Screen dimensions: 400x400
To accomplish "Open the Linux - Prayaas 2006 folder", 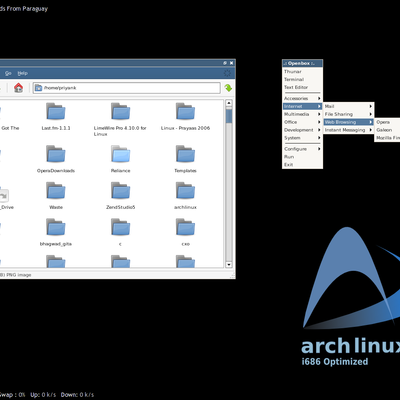I will [x=185, y=111].
